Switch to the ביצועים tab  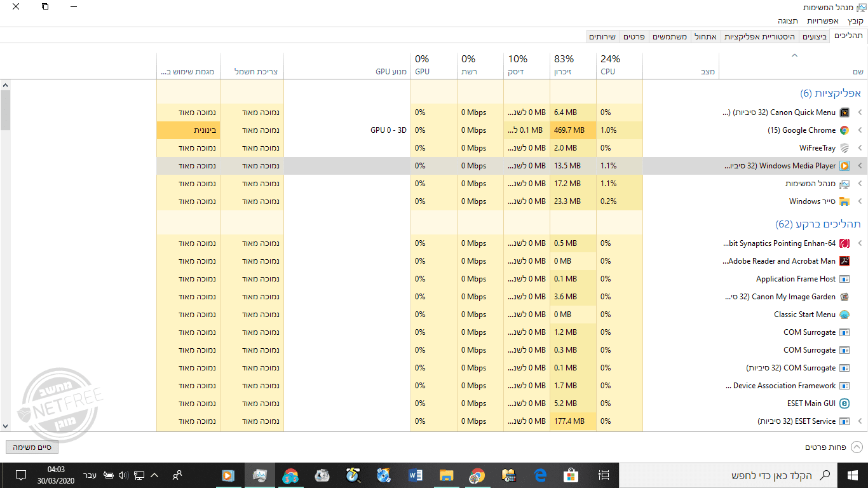coord(815,37)
